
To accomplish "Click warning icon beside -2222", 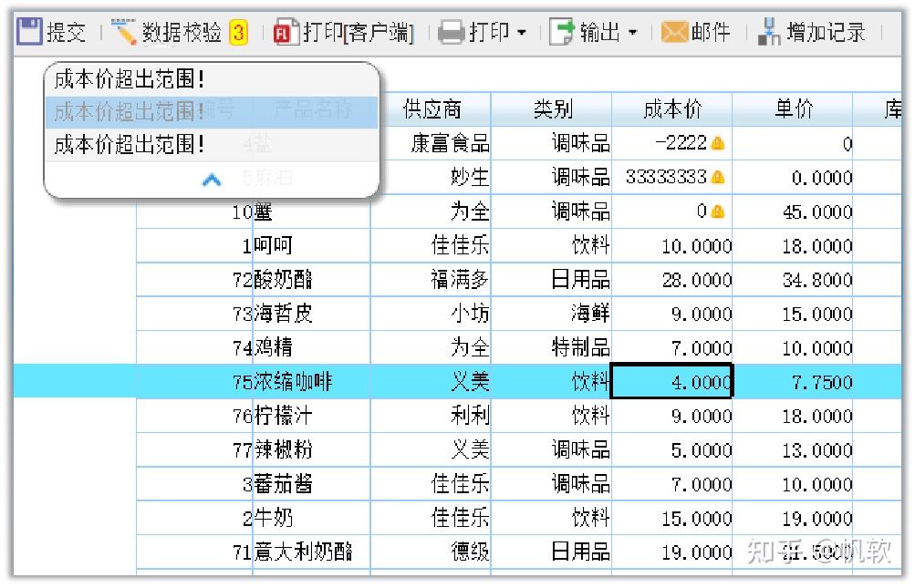I will coord(718,143).
